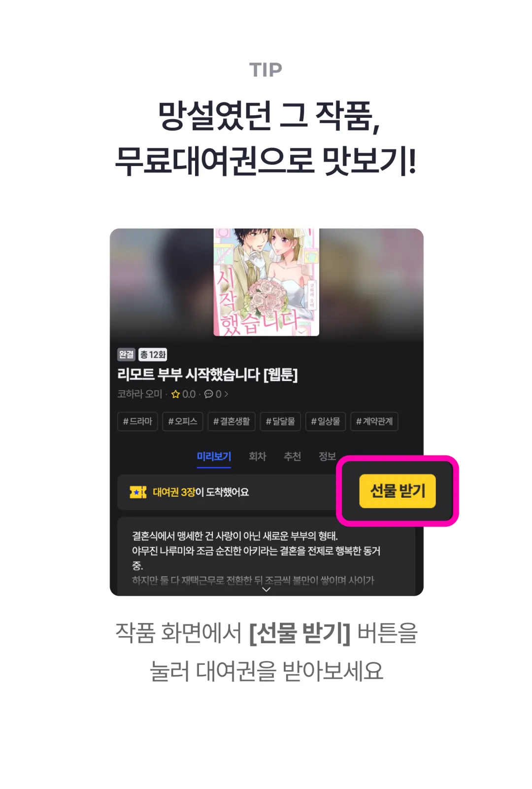
Task: Switch to the 회차 tab
Action: [x=257, y=456]
